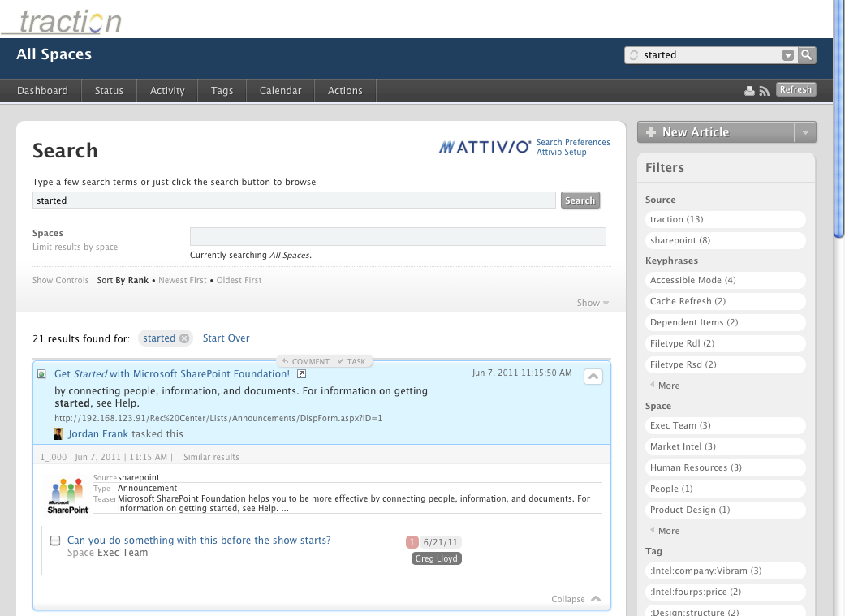
Task: Apply the 'traction (13)' source filter
Action: 725,219
